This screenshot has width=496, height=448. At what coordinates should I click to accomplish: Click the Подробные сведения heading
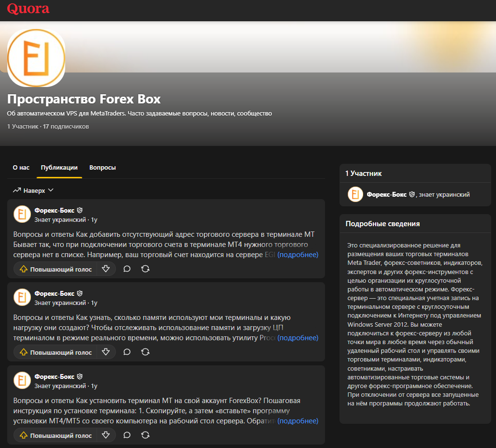tap(383, 224)
